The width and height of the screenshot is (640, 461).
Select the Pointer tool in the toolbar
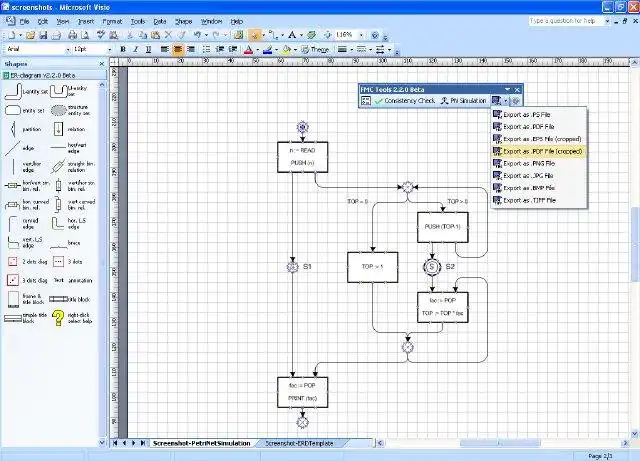(x=254, y=36)
